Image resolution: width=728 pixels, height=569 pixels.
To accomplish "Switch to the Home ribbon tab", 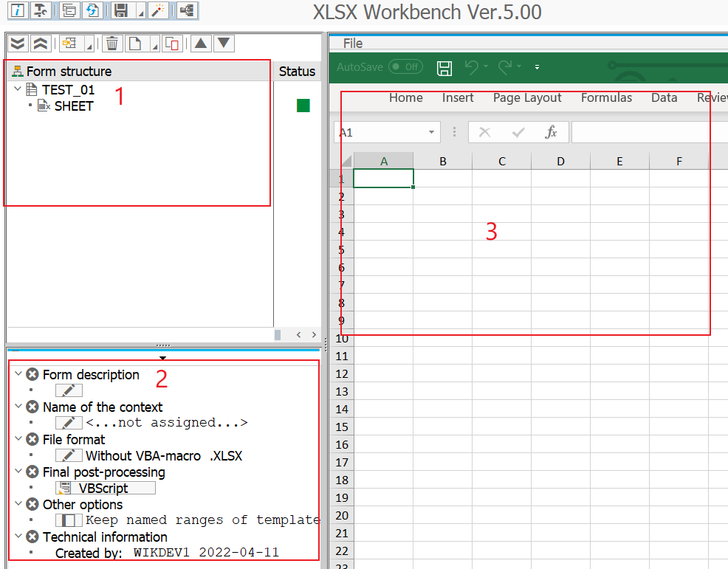I will click(406, 97).
